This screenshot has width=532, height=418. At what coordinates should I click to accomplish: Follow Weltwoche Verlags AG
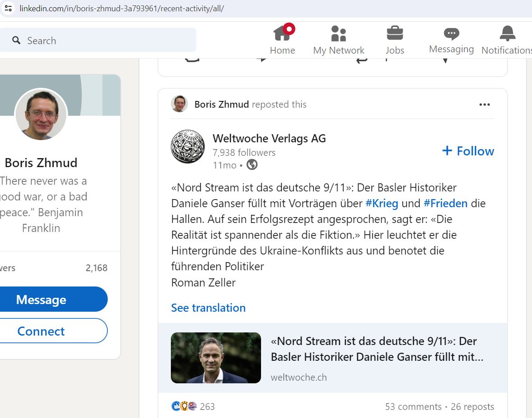pyautogui.click(x=468, y=151)
